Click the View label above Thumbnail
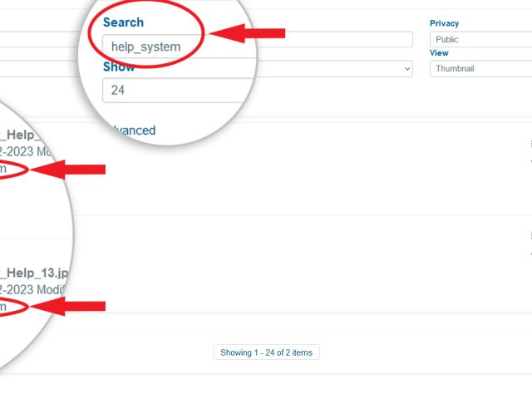This screenshot has width=532, height=399. 439,53
